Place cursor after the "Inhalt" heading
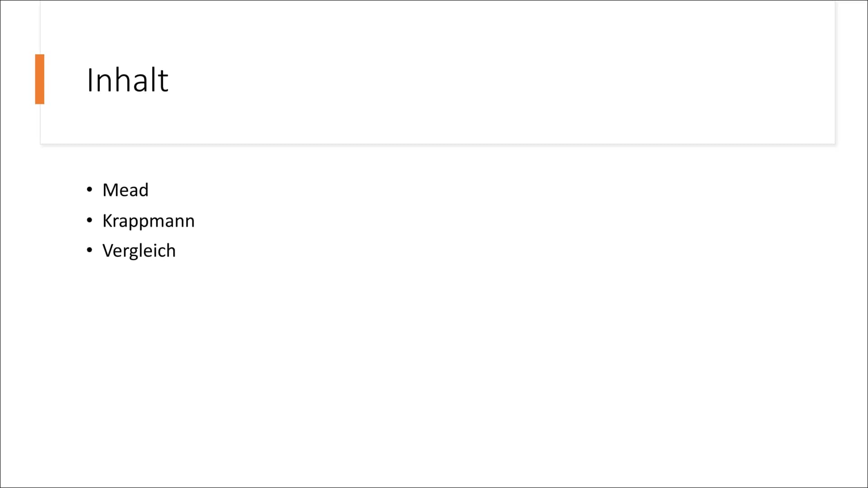 pos(169,80)
